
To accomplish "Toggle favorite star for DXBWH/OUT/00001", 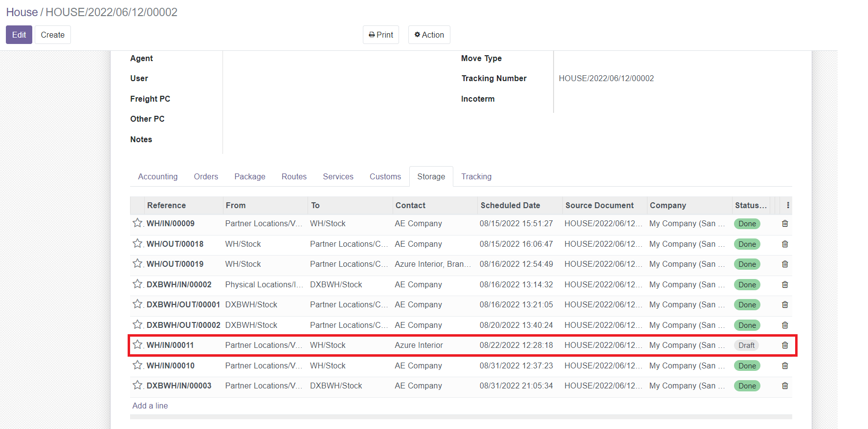I will [x=137, y=304].
